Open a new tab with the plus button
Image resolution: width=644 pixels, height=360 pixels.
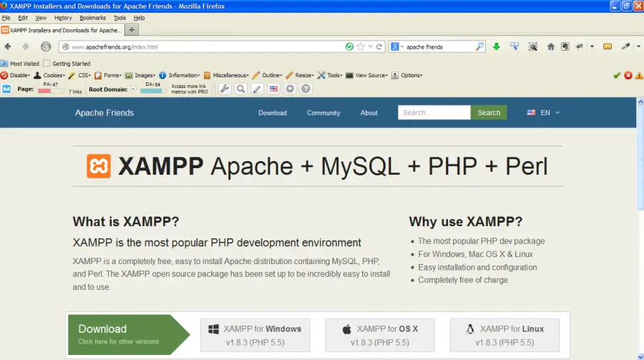click(x=132, y=29)
